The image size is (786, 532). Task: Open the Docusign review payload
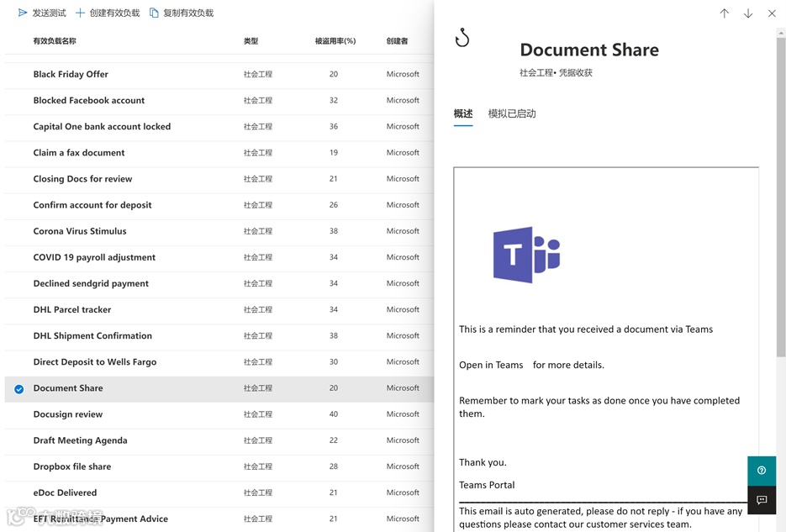(x=68, y=414)
